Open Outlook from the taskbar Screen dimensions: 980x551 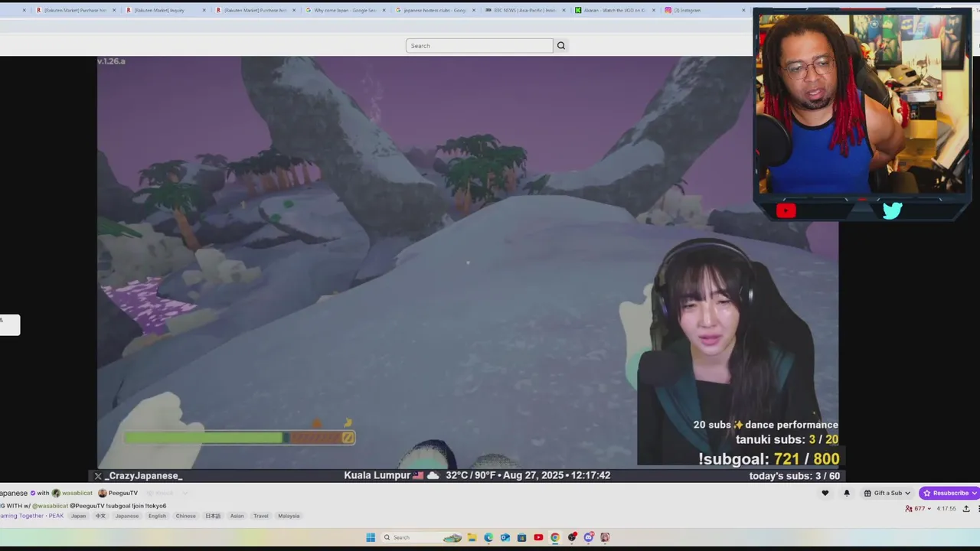[505, 537]
